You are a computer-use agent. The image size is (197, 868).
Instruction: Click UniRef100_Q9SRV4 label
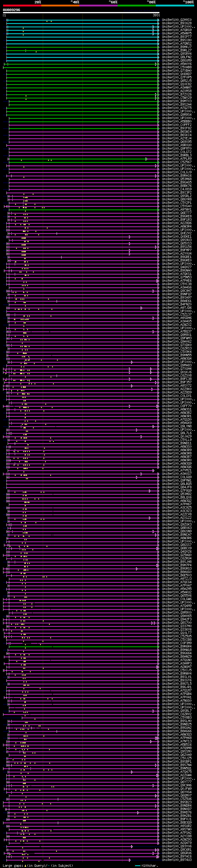pos(177,54)
